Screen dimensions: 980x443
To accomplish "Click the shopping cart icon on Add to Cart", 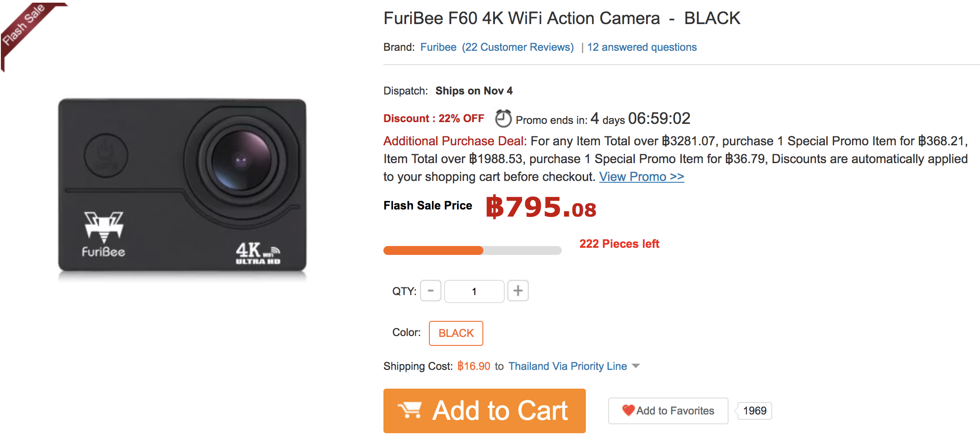I will pyautogui.click(x=410, y=410).
